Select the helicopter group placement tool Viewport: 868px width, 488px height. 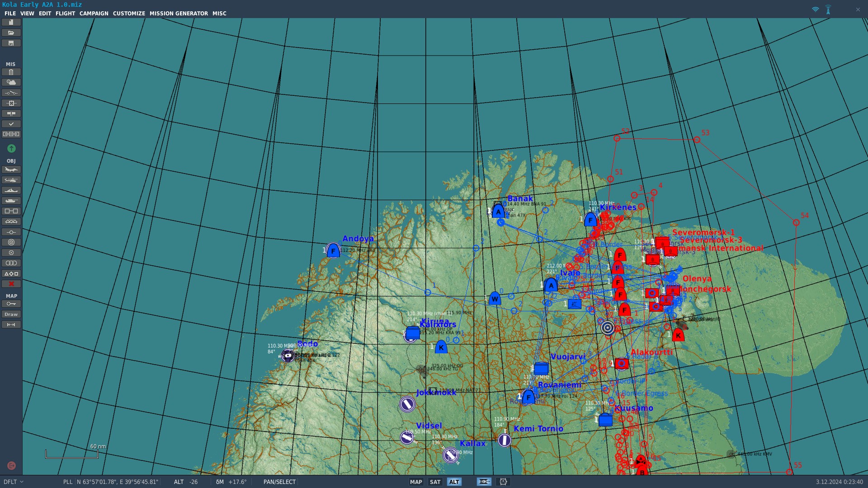click(x=11, y=180)
